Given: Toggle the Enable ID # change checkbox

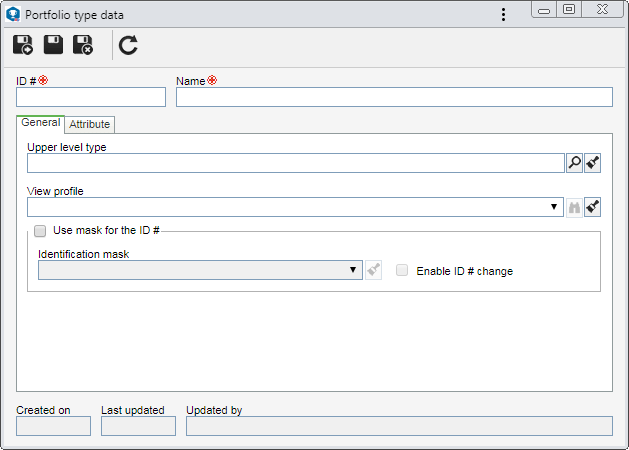Looking at the screenshot, I should pos(402,270).
